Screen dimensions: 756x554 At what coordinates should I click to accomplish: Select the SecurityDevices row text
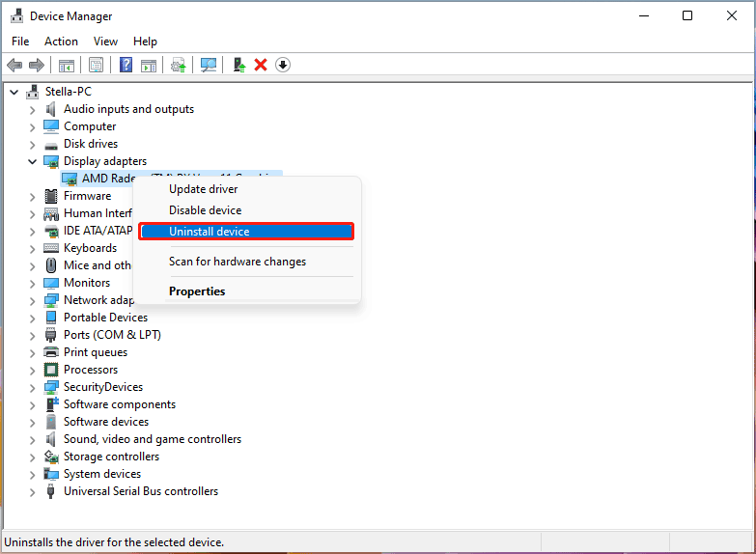point(103,387)
